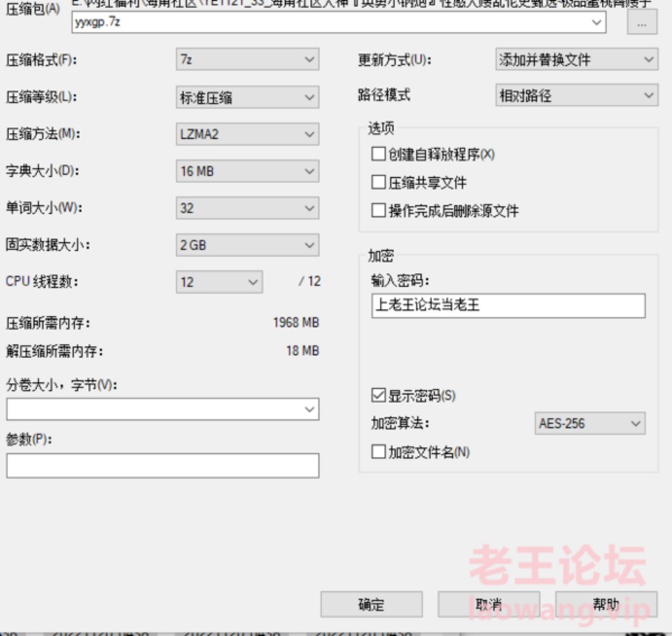Click the 参数 parameters input field
The height and width of the screenshot is (636, 672).
click(162, 466)
